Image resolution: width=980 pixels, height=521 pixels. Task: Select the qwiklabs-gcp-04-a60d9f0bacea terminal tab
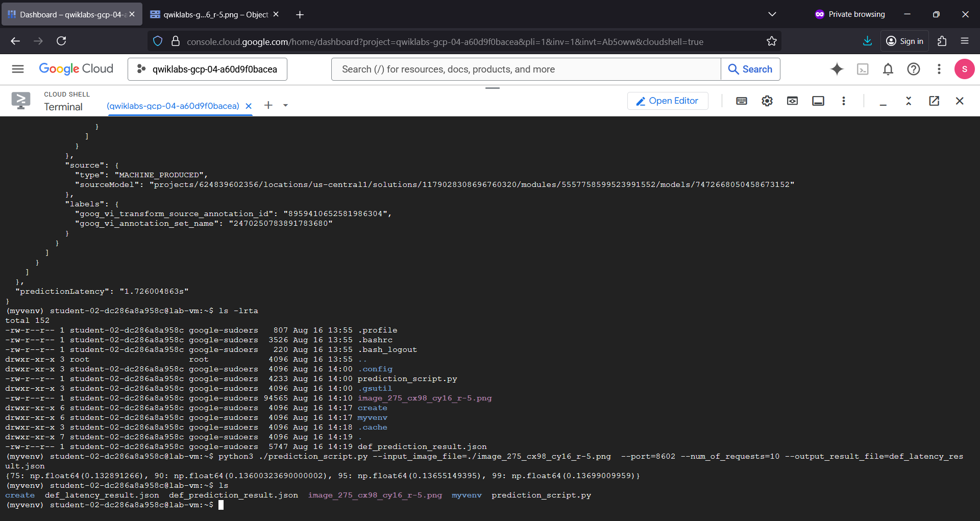coord(173,106)
